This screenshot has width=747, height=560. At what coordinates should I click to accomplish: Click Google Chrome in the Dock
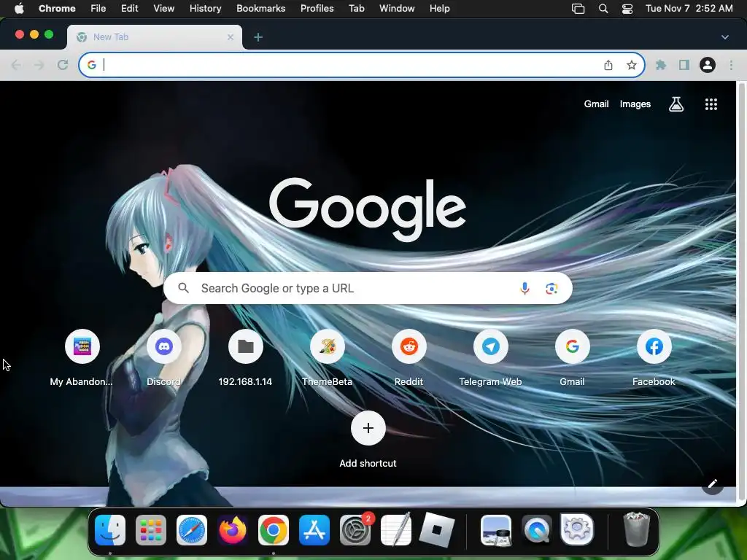pyautogui.click(x=274, y=530)
